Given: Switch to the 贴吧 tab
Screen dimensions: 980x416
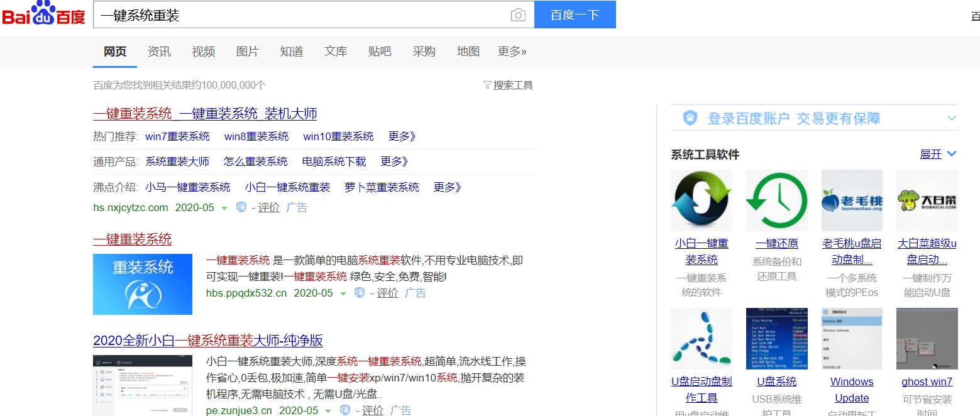Looking at the screenshot, I should pos(380,52).
